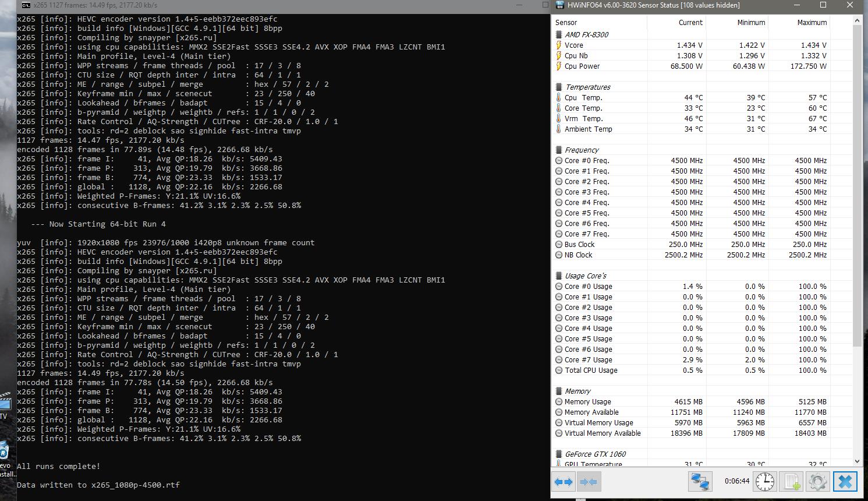Select the GeForce GTX 1060 group

coord(595,454)
